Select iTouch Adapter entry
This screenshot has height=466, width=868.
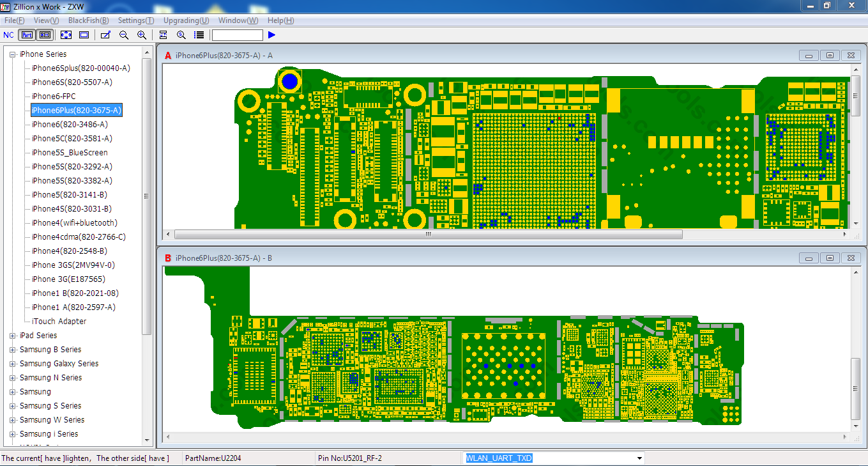[59, 322]
